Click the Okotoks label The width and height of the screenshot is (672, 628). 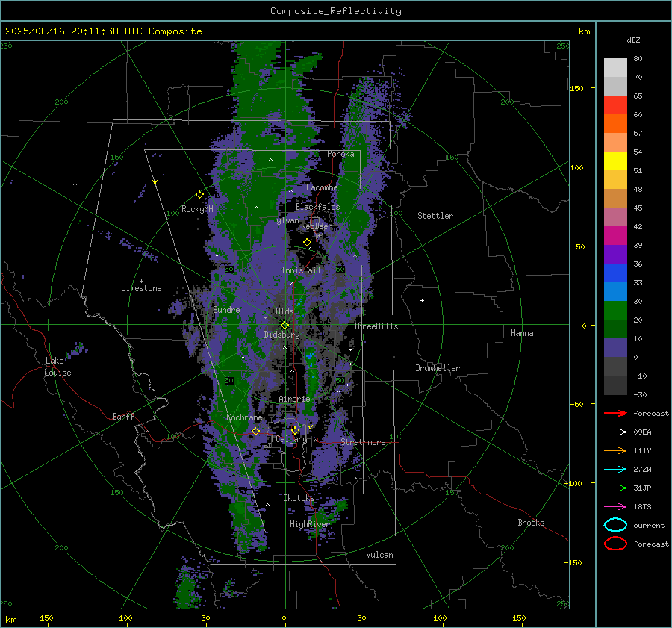click(299, 498)
